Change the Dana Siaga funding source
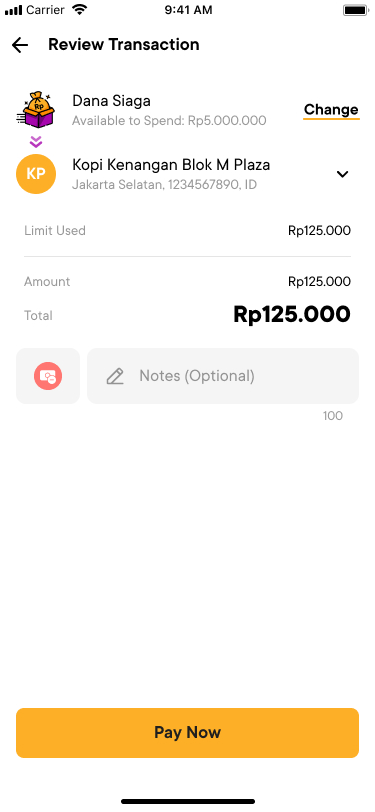This screenshot has width=375, height=812. tap(331, 110)
